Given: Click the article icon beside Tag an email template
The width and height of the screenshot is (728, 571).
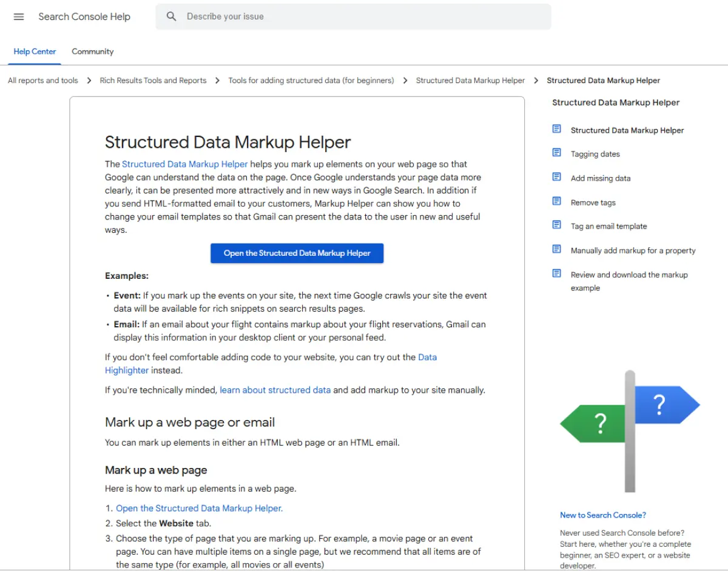Looking at the screenshot, I should pyautogui.click(x=556, y=224).
